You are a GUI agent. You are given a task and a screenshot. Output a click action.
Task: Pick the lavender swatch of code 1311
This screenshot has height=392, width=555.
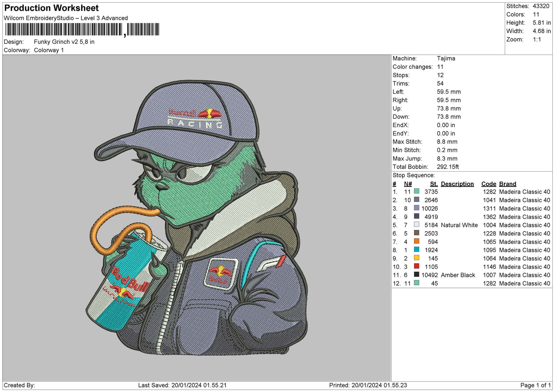(416, 208)
